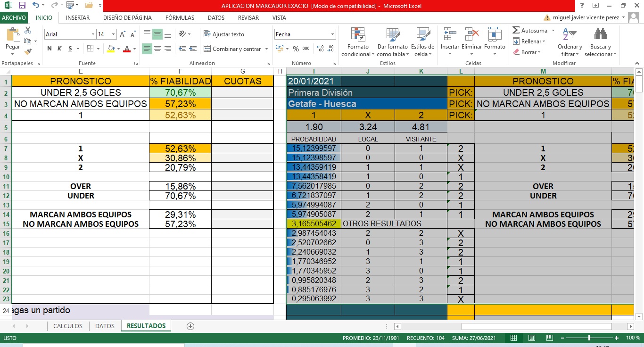
Task: Open the font size 14 dropdown
Action: tap(114, 34)
